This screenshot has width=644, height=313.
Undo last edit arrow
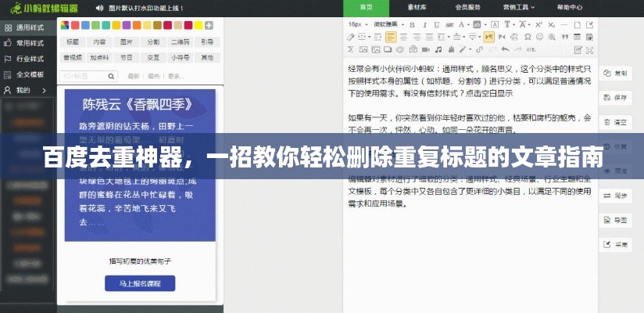505,49
